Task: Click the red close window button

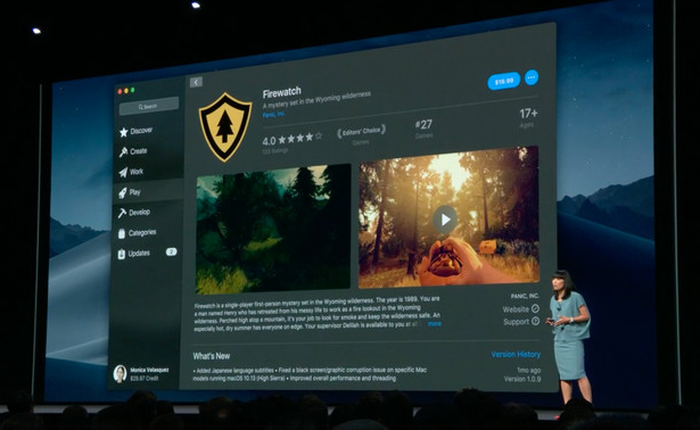Action: (x=120, y=92)
